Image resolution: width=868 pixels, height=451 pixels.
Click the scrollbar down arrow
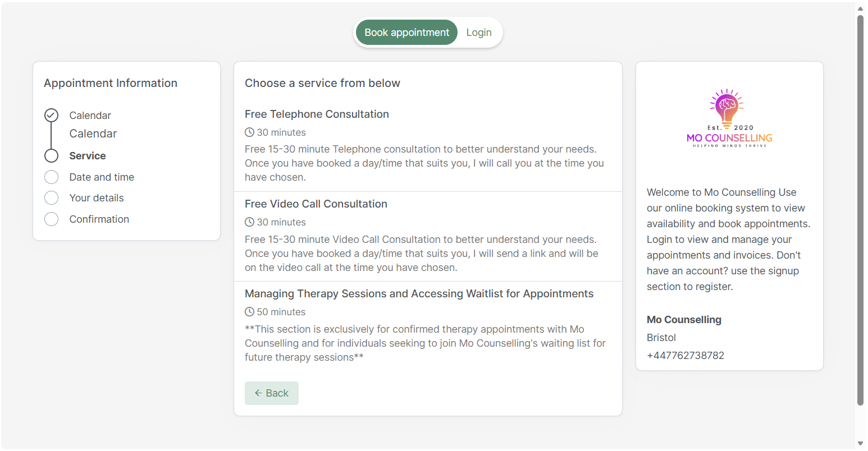[x=860, y=444]
